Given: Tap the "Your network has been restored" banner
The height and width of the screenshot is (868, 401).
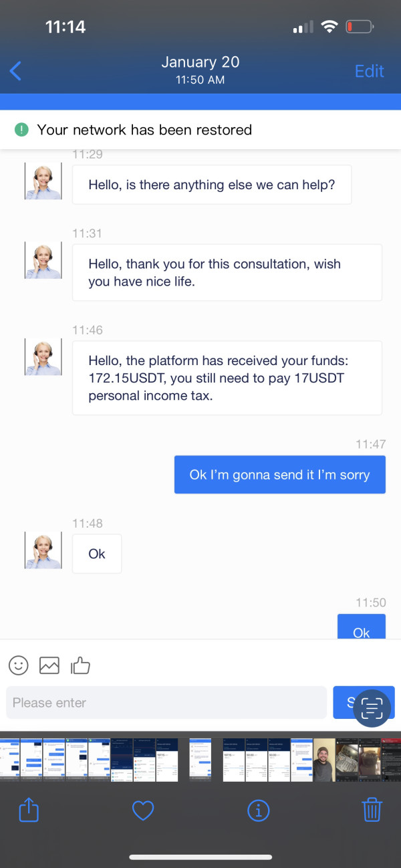Looking at the screenshot, I should (200, 130).
